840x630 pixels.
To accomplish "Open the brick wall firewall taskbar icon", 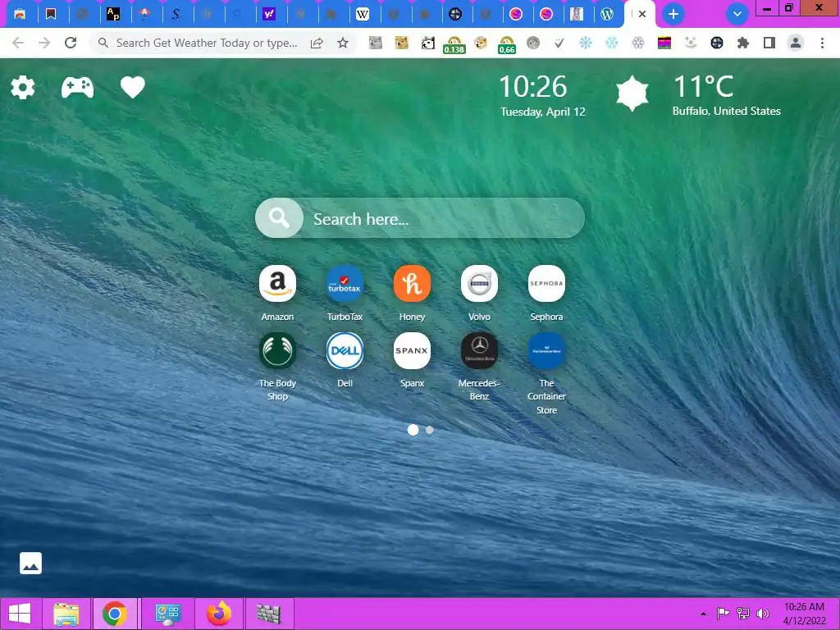I will tap(268, 614).
